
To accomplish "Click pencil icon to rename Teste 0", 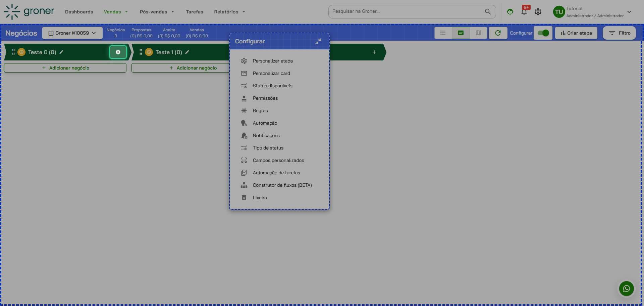I will point(61,52).
